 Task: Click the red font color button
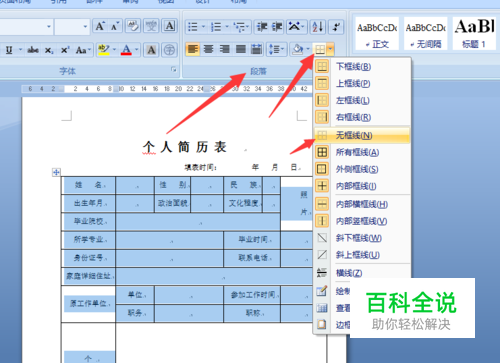[126, 50]
